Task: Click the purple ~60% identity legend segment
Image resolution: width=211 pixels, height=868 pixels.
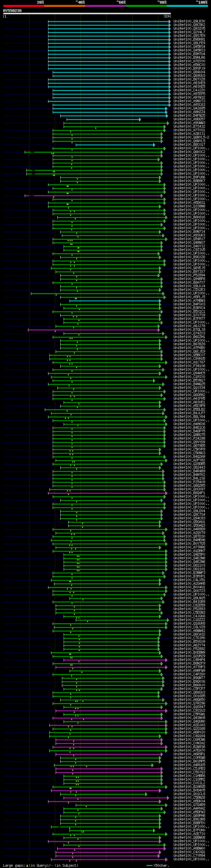Action: [105, 6]
